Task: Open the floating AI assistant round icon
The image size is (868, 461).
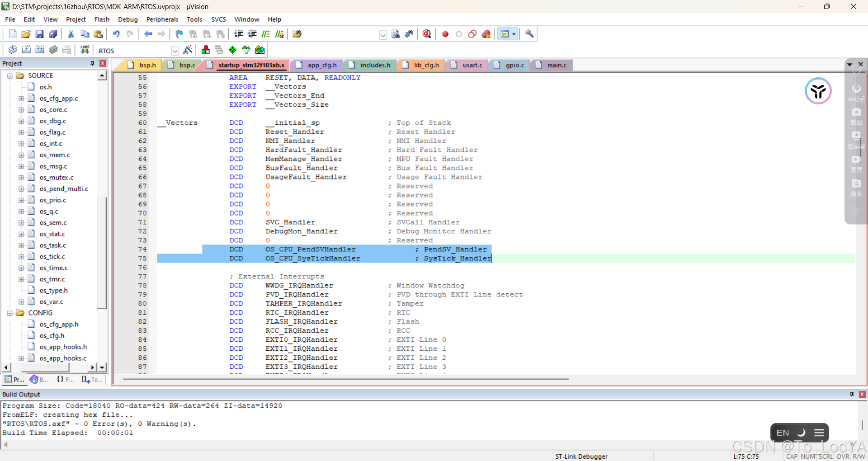Action: [x=818, y=91]
